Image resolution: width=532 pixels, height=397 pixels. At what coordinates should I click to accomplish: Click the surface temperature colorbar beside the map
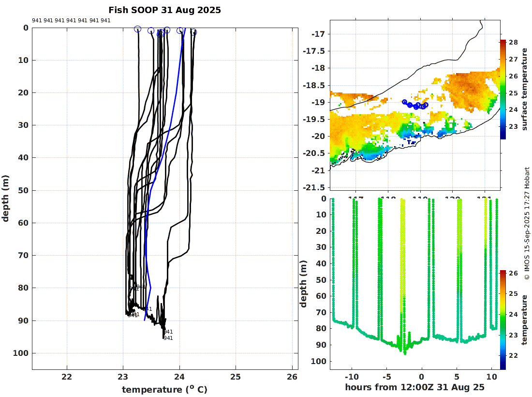(502, 89)
